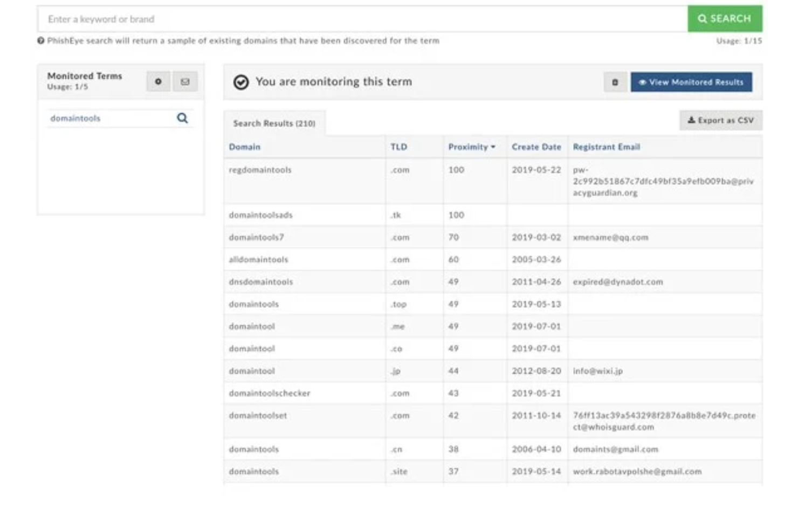Sort by the TLD column header

pyautogui.click(x=399, y=147)
